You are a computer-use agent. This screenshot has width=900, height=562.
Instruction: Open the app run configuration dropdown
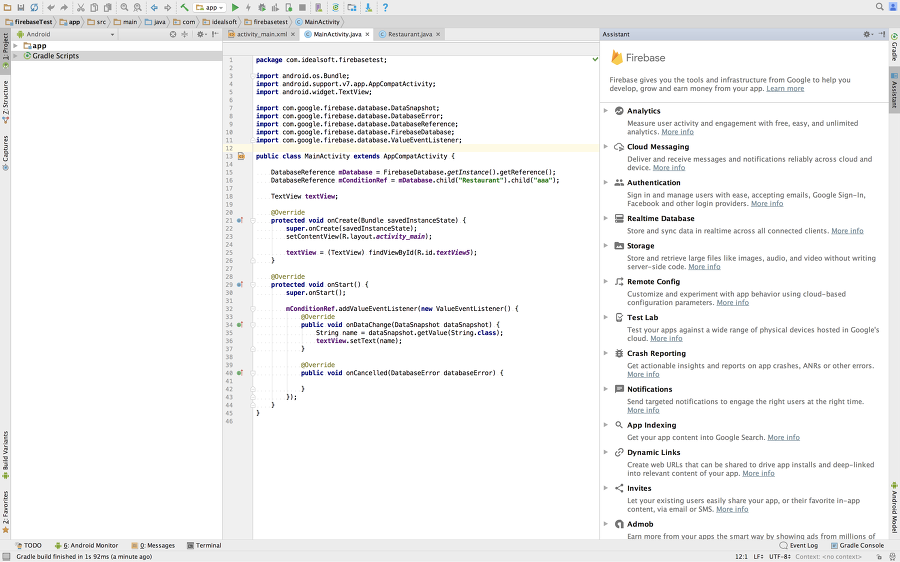210,7
